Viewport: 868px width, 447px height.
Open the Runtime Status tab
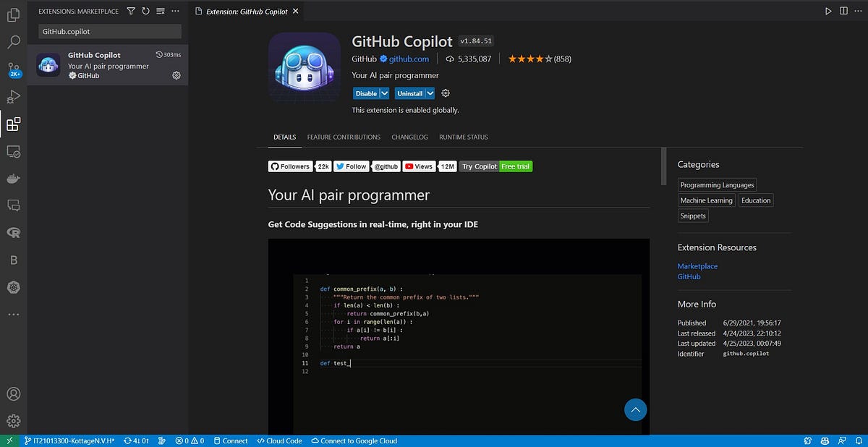pos(464,137)
